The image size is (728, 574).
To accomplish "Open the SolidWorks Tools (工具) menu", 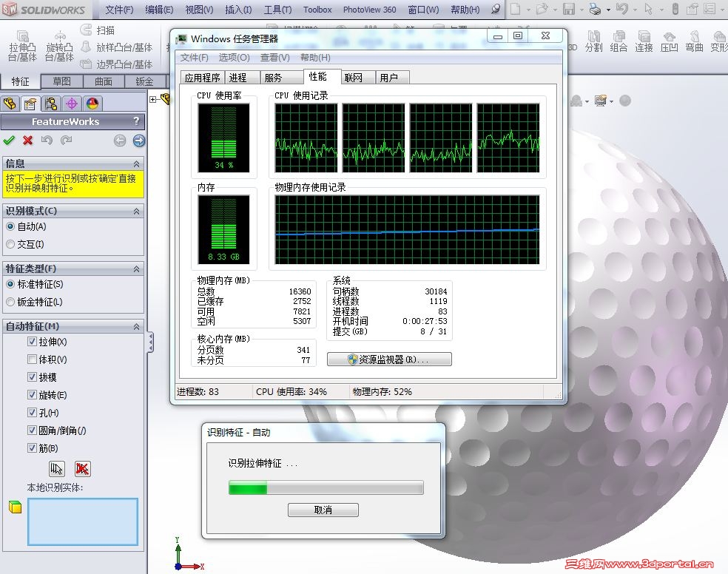I will [x=277, y=10].
